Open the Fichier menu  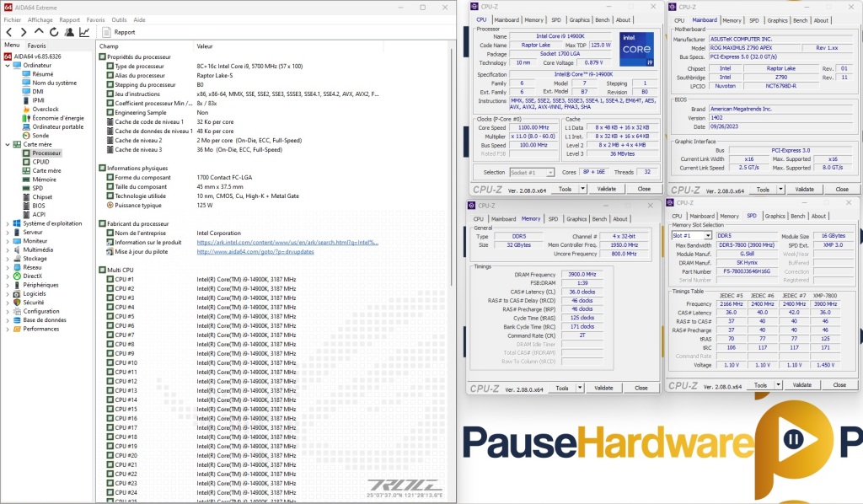point(13,20)
